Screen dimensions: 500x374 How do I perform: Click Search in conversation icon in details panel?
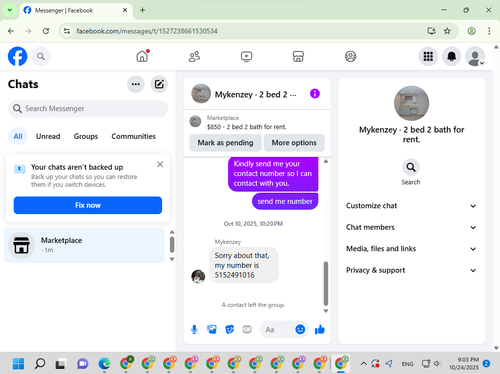pyautogui.click(x=411, y=167)
